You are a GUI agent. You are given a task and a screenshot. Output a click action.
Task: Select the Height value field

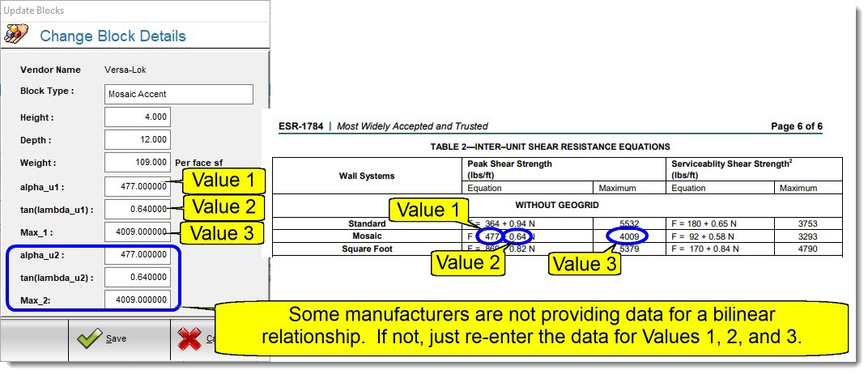pyautogui.click(x=138, y=117)
